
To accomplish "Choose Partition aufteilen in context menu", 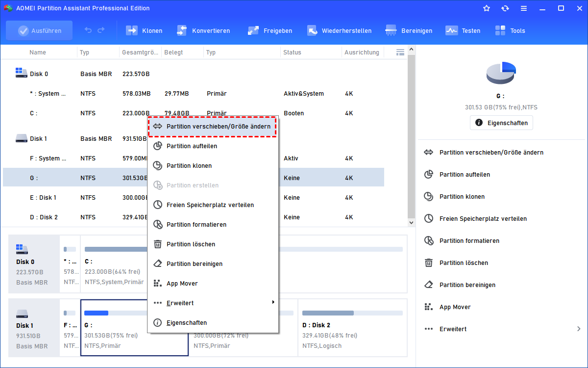I will [213, 146].
